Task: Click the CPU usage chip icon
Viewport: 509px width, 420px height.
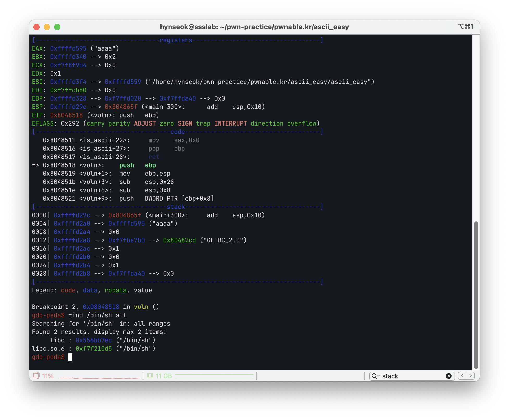Action: click(x=36, y=376)
